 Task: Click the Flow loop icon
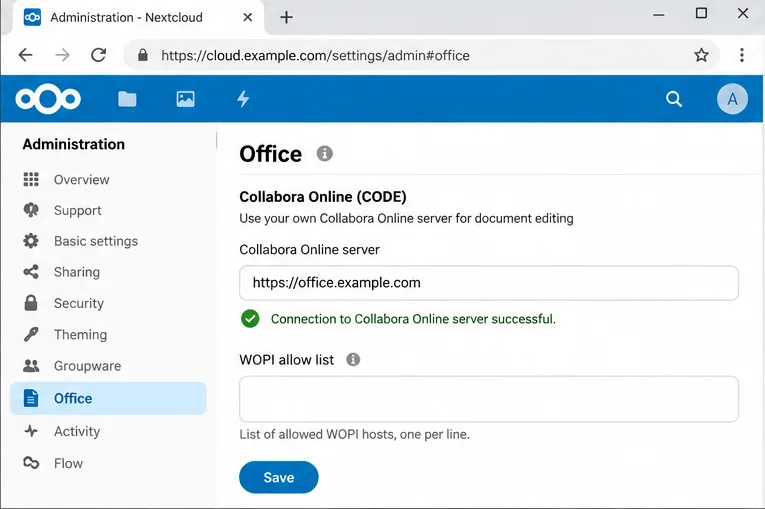pyautogui.click(x=31, y=463)
